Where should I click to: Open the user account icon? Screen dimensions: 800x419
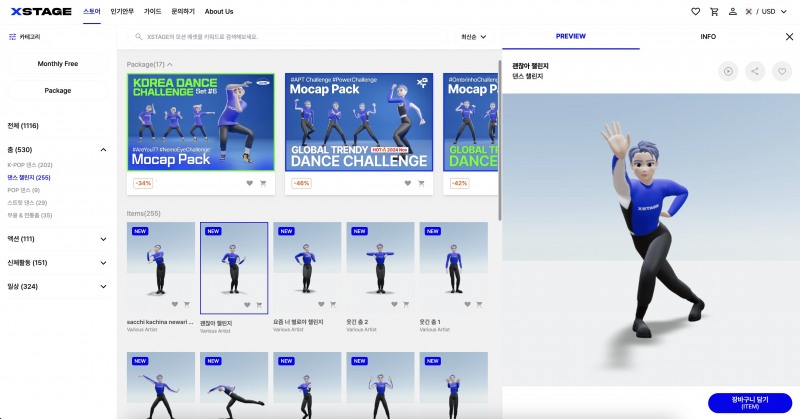click(732, 11)
